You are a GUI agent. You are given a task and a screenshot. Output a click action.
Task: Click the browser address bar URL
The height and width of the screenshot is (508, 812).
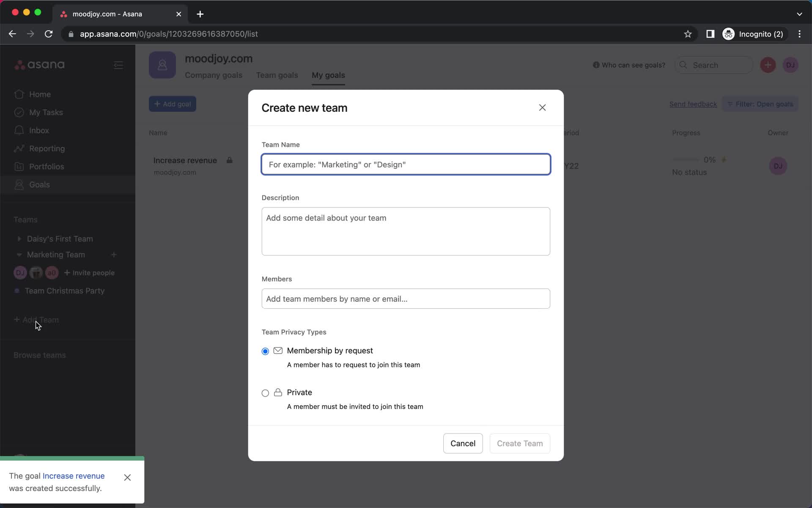pyautogui.click(x=169, y=34)
